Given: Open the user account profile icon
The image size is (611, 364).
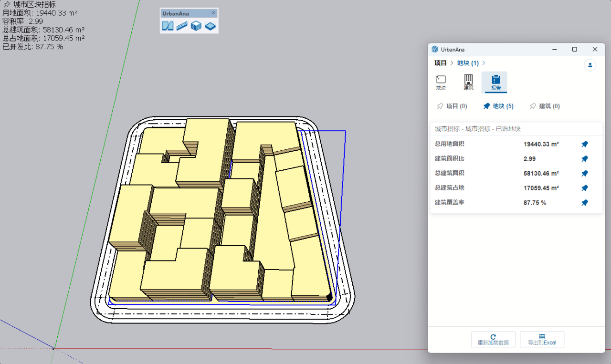Looking at the screenshot, I should [590, 65].
